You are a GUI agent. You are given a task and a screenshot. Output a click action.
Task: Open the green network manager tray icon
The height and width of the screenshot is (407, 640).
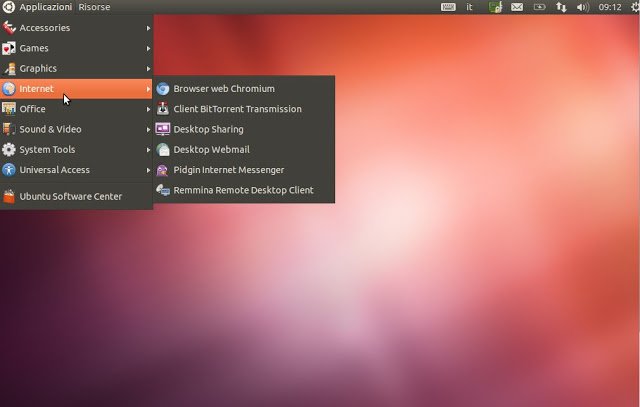495,7
